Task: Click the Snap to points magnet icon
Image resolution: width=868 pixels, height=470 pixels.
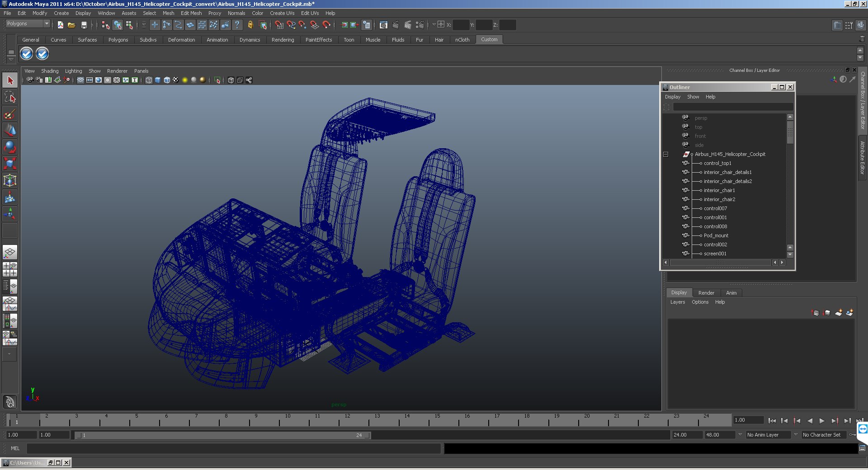Action: 302,25
